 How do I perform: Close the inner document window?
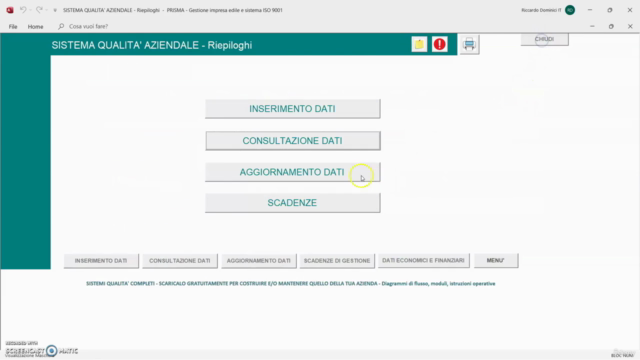point(630,26)
